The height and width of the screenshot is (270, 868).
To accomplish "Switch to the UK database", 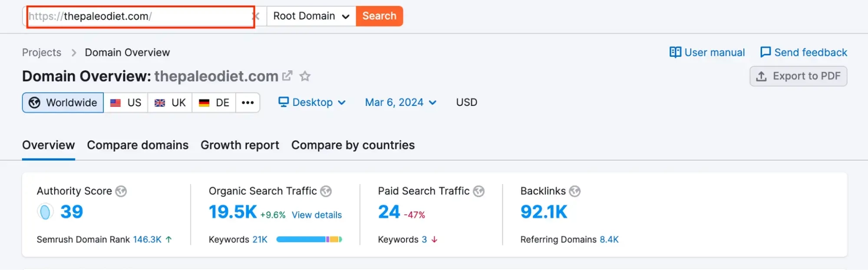I will coord(170,103).
